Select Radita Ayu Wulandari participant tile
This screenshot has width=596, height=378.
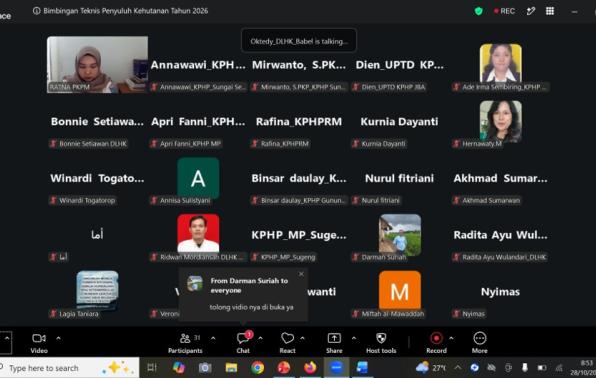coord(501,235)
